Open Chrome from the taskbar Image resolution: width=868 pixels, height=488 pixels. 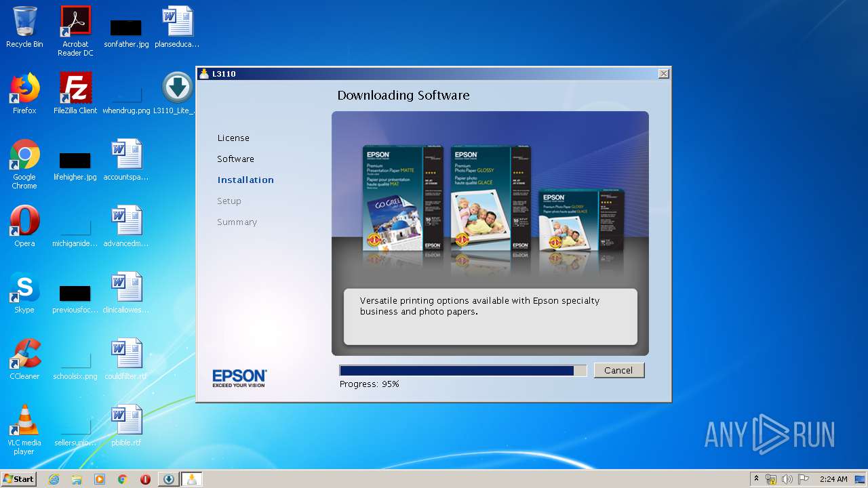122,479
